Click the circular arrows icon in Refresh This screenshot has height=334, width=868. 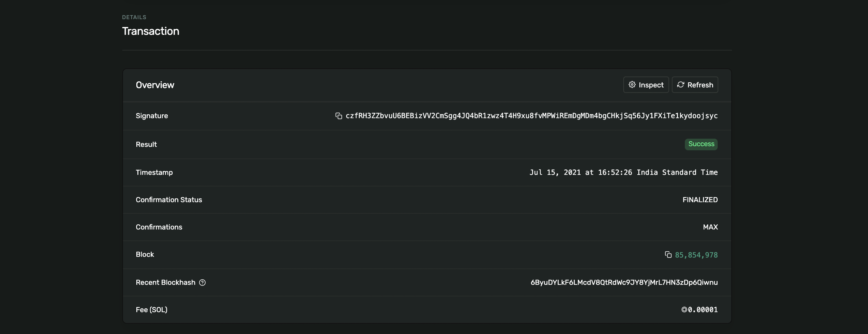pyautogui.click(x=680, y=85)
